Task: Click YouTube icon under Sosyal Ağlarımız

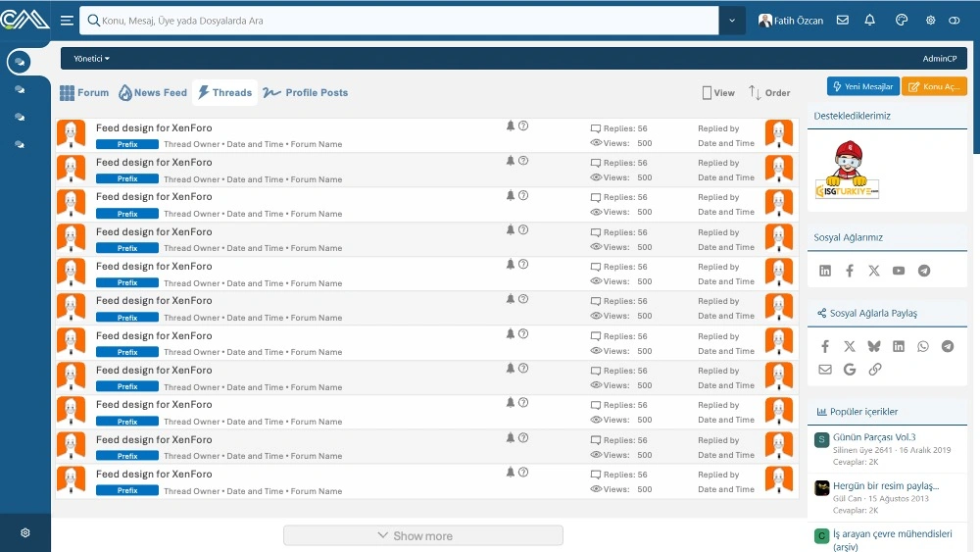Action: pos(899,271)
